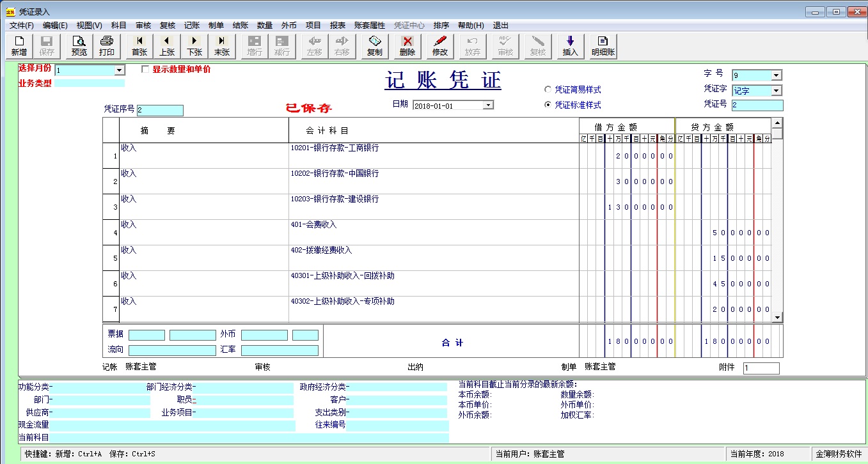Click the 打印 print icon
This screenshot has width=868, height=464.
(106, 46)
